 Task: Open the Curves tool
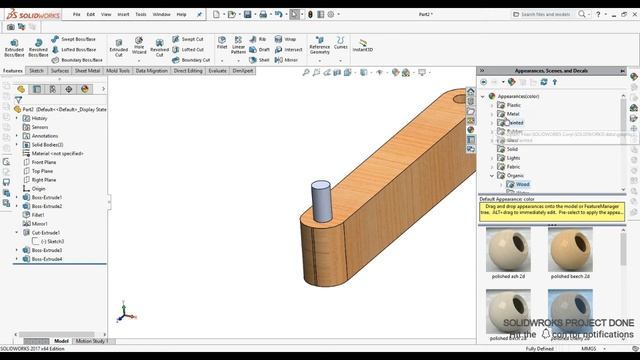click(x=340, y=43)
